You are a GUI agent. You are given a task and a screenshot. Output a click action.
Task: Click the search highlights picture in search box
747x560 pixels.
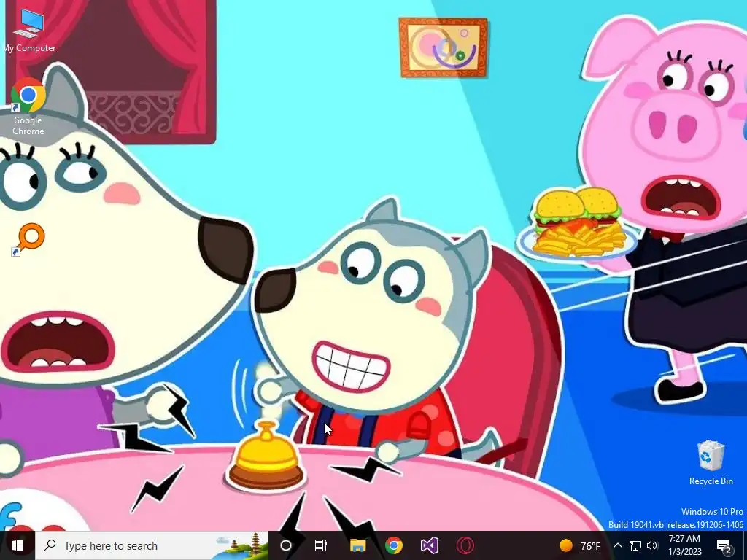tap(242, 545)
